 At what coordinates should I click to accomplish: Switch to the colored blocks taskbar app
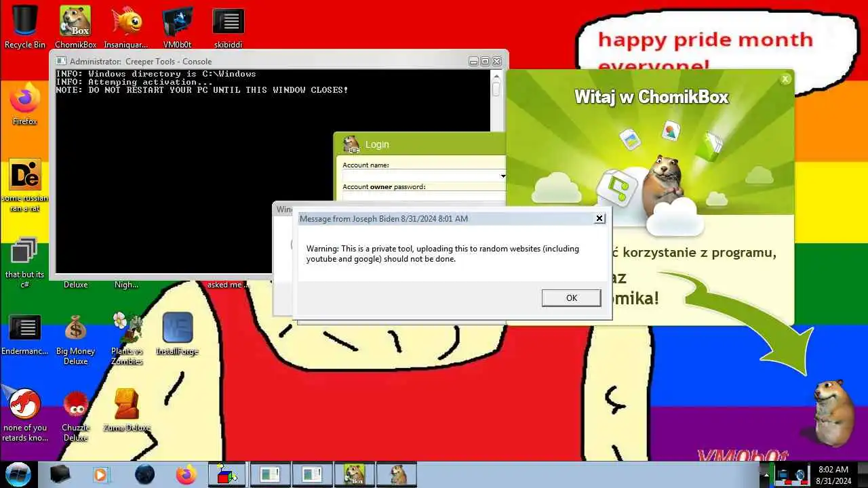(x=228, y=474)
